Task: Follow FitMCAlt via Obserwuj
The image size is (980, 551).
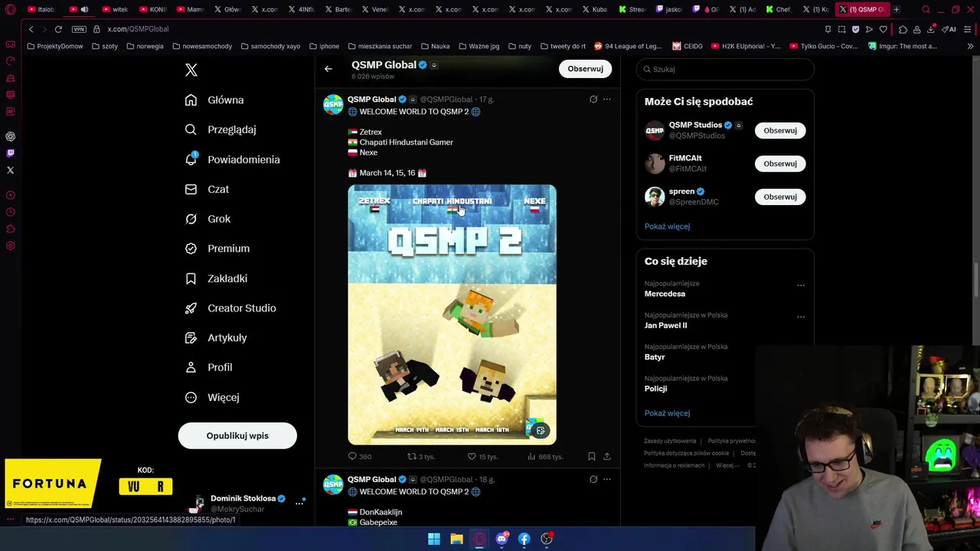Action: (x=780, y=164)
